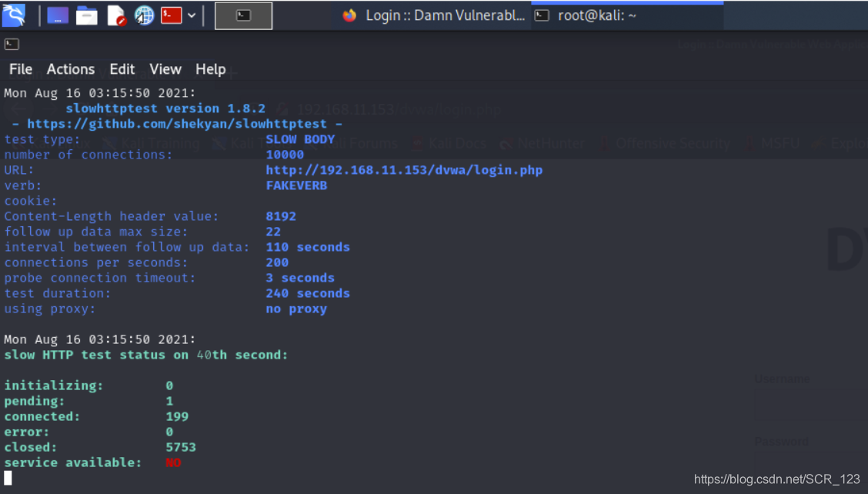Viewport: 868px width, 494px height.
Task: Open the View menu
Action: pos(165,69)
